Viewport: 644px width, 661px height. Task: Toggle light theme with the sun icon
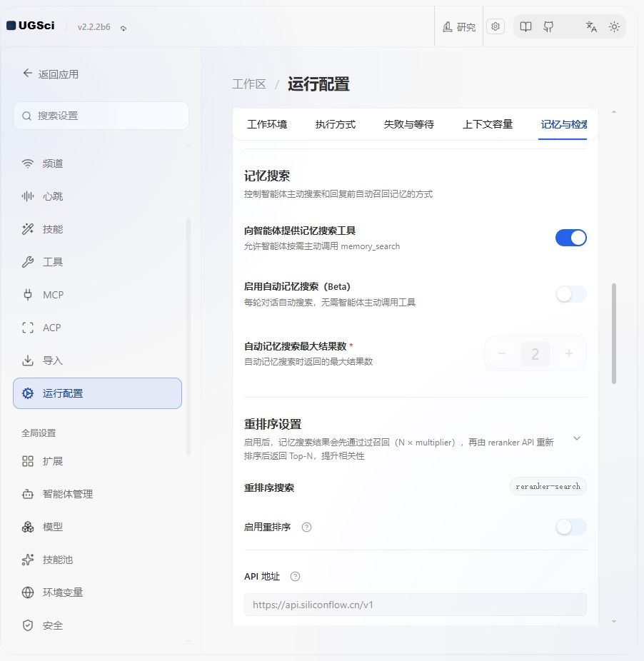pyautogui.click(x=614, y=27)
